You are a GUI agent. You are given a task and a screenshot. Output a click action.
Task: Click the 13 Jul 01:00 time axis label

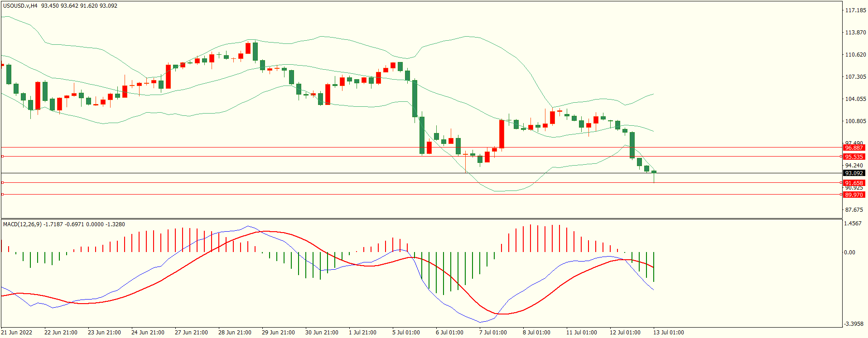point(668,333)
